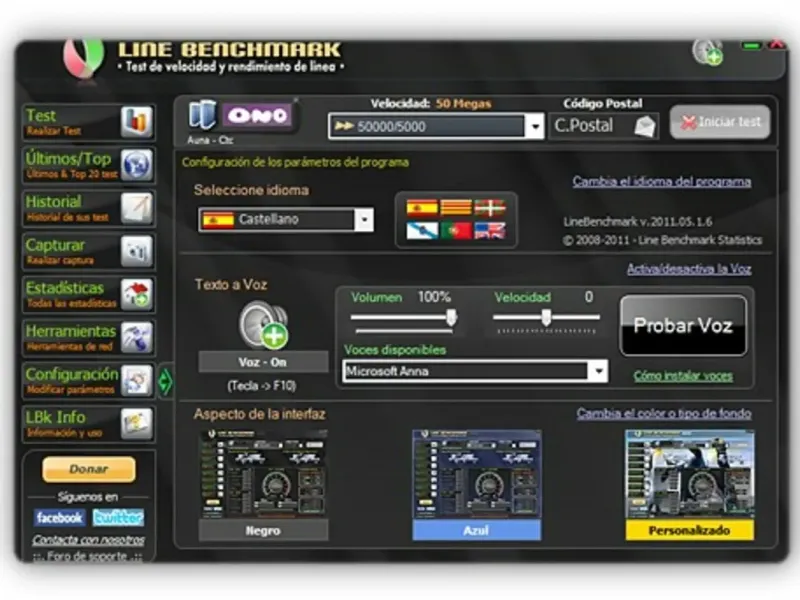
Task: Select the British flag language
Action: pyautogui.click(x=490, y=231)
